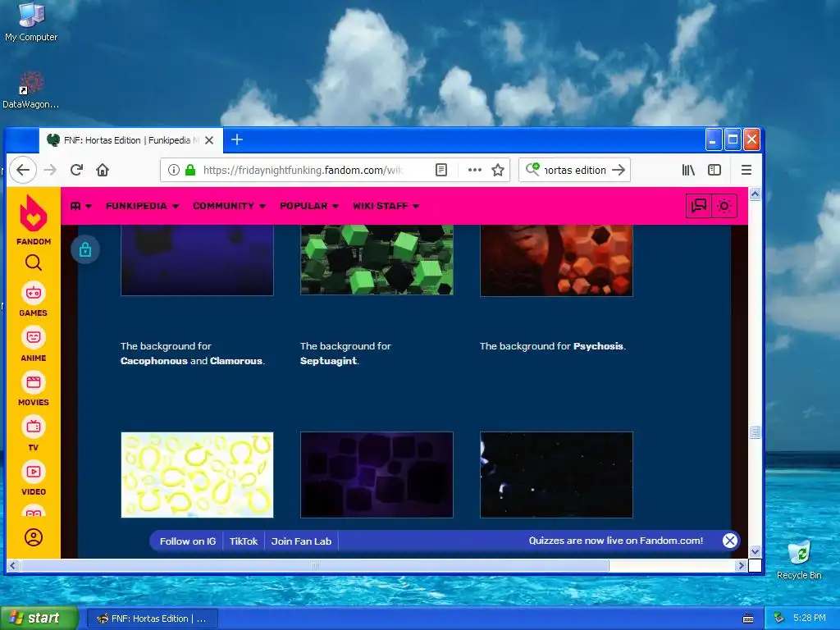Open the Psychosis song link
The width and height of the screenshot is (840, 630).
[598, 346]
